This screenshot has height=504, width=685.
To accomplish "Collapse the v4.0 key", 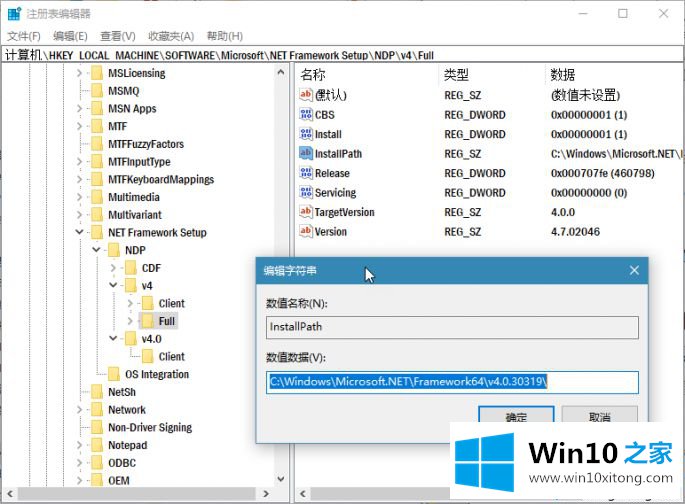I will coord(113,338).
